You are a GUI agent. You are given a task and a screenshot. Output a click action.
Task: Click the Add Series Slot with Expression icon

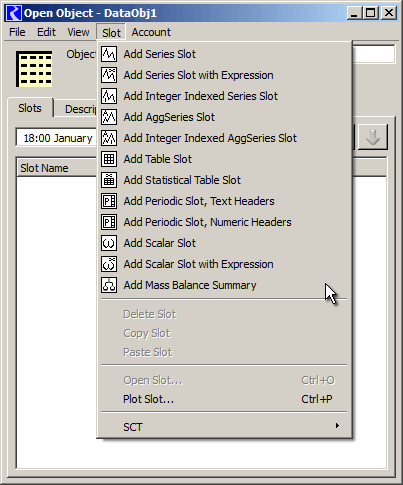(x=109, y=75)
